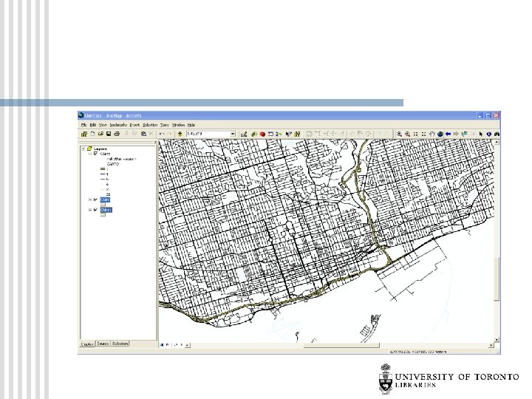Select the Zoom In magnifier tool
Viewport: 532px width, 399px height.
coord(399,134)
